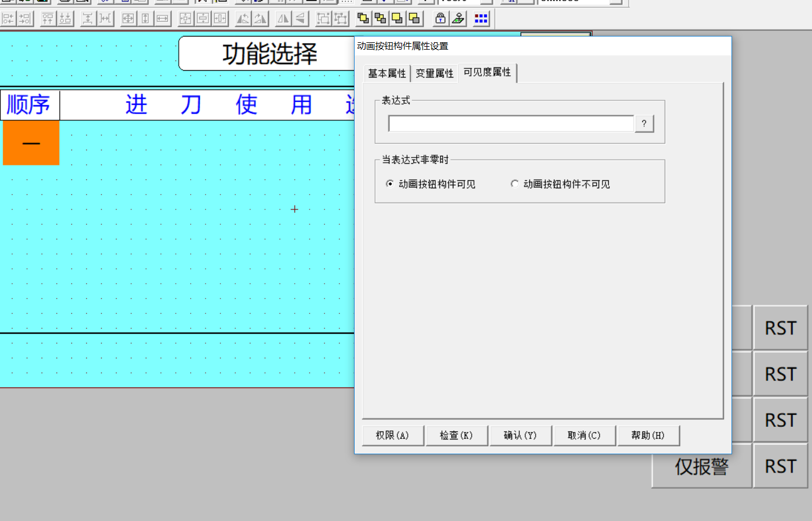
Task: Click the 可见度属性 tab
Action: [487, 72]
